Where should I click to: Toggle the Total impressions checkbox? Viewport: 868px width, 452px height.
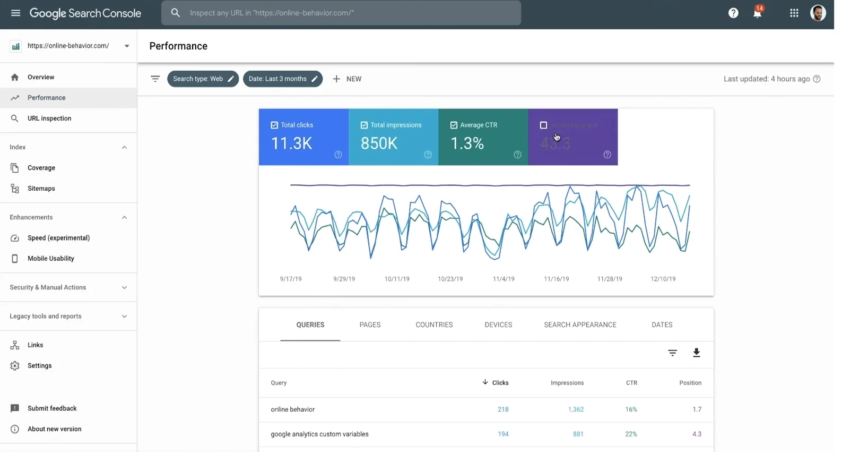click(x=364, y=125)
